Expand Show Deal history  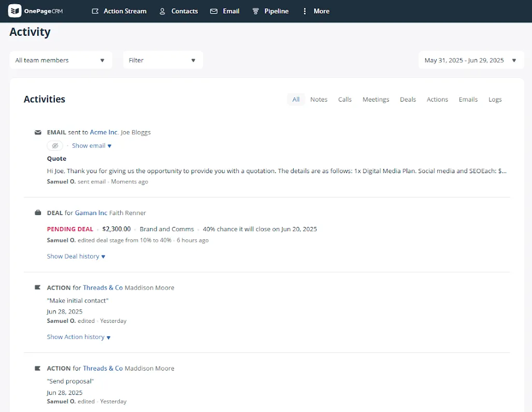point(76,256)
